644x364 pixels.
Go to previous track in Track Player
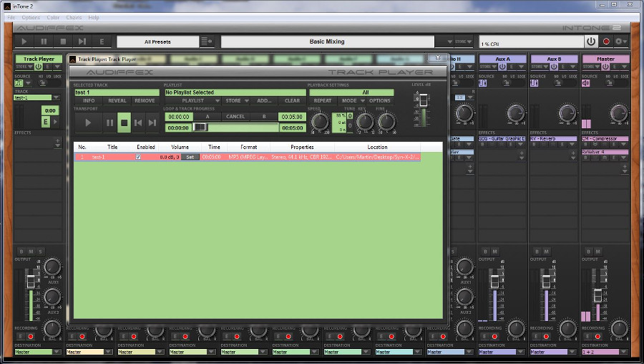(138, 123)
